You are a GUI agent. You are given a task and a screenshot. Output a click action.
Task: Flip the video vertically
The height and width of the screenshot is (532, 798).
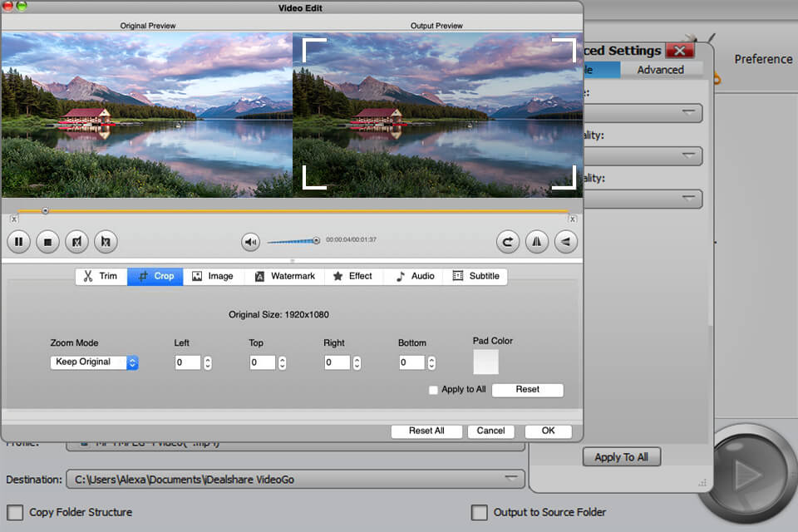click(x=567, y=242)
